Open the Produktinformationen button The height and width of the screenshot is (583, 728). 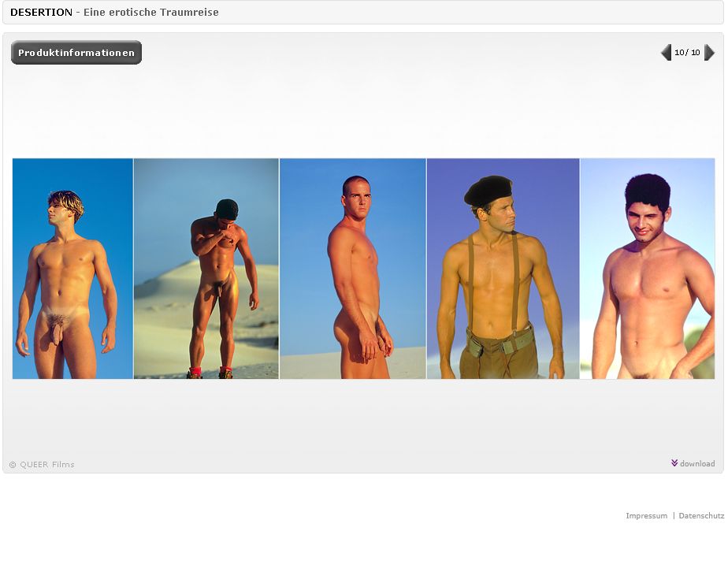click(x=76, y=53)
